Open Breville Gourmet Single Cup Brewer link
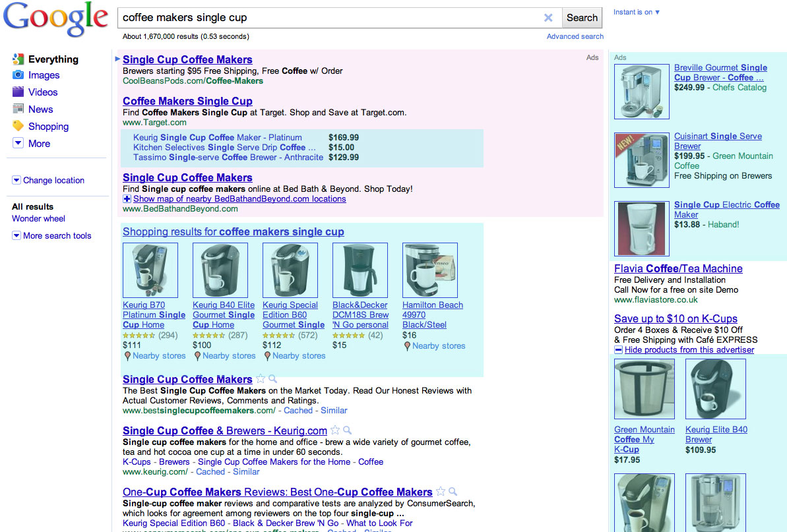This screenshot has height=532, width=787. (720, 73)
